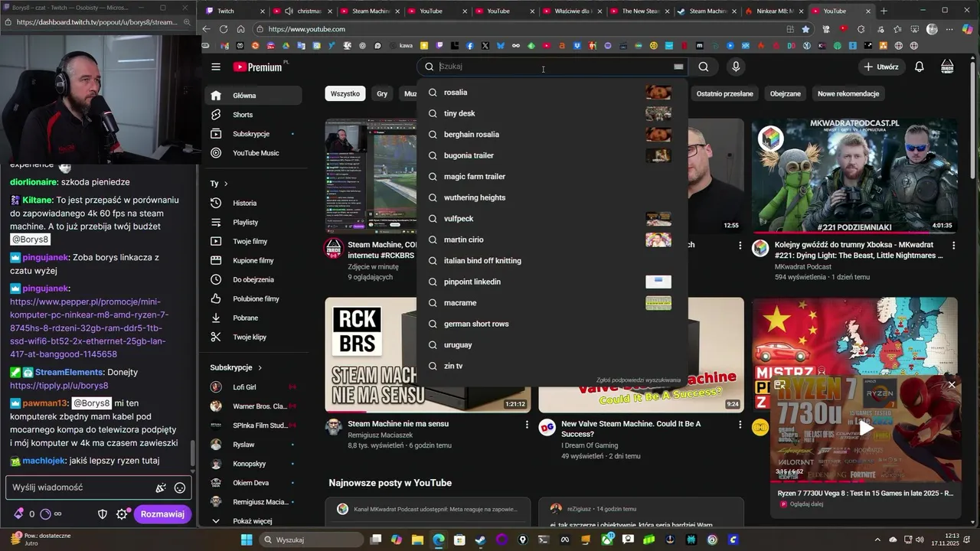This screenshot has width=980, height=551.
Task: Open emote picker in Twitch chat input
Action: coord(180,487)
